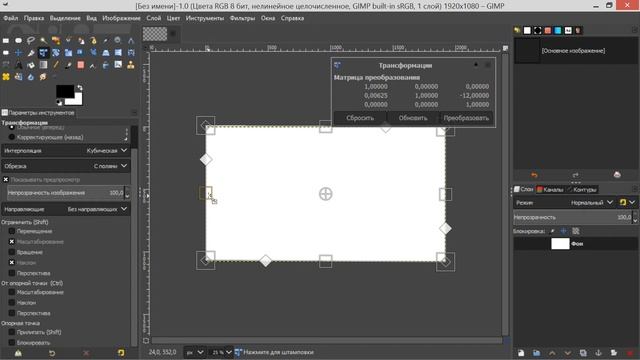640x360 pixels.
Task: Select the Rotate tool
Action: coord(56,53)
